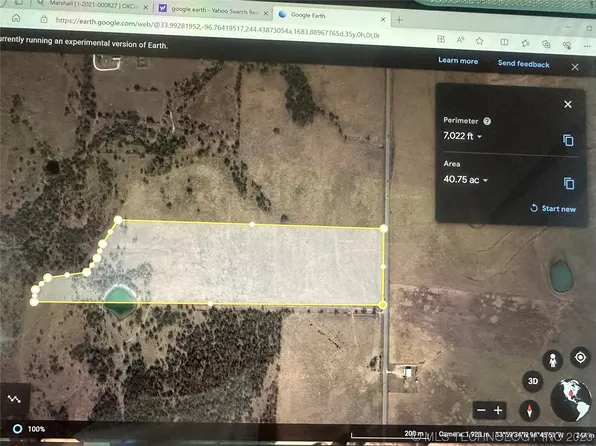Screen dimensions: 596x446
Task: Select the bottom-left polygon vertex
Action: (34, 302)
